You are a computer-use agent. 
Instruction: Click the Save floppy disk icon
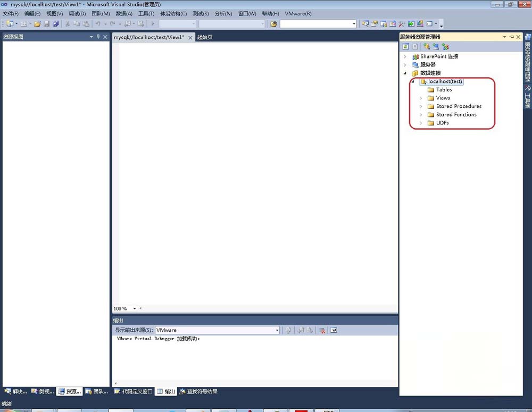pyautogui.click(x=46, y=24)
